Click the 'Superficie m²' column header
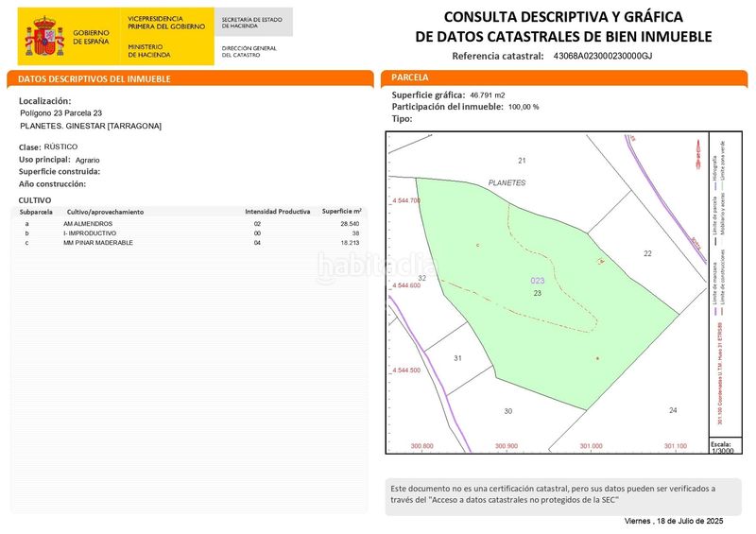 342,211
